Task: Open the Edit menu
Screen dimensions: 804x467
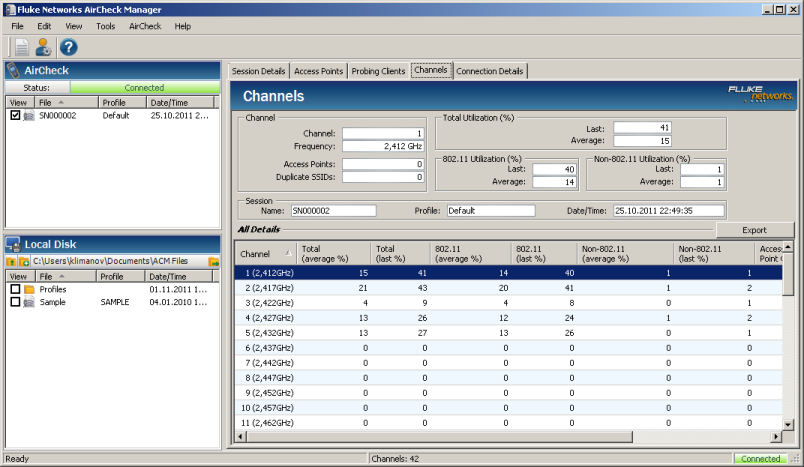Action: tap(44, 26)
